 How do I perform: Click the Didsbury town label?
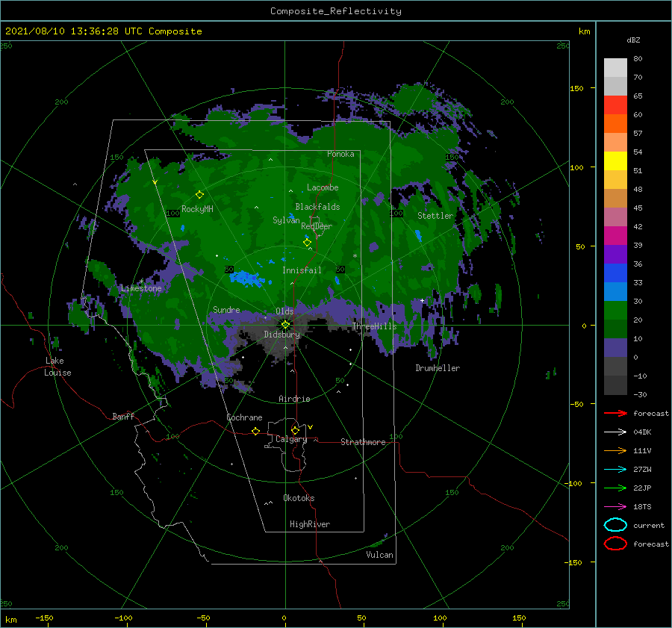coord(281,335)
